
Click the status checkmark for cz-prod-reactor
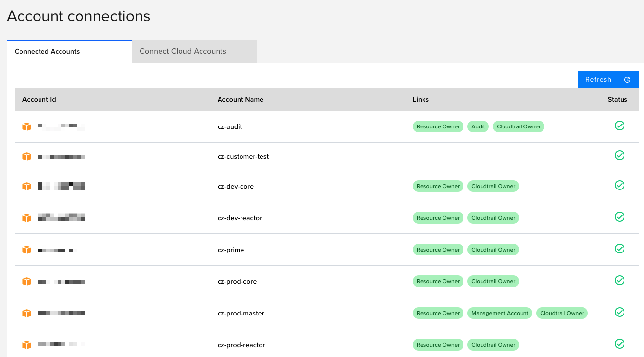620,344
